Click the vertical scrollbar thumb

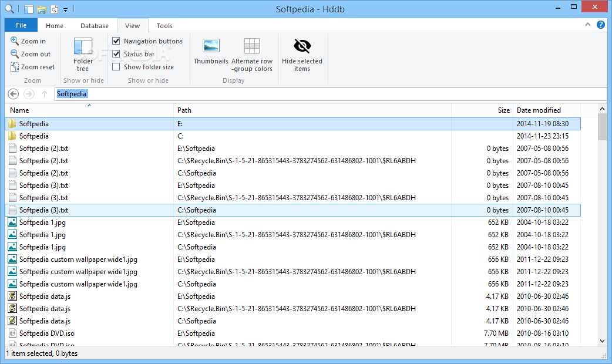[x=602, y=127]
